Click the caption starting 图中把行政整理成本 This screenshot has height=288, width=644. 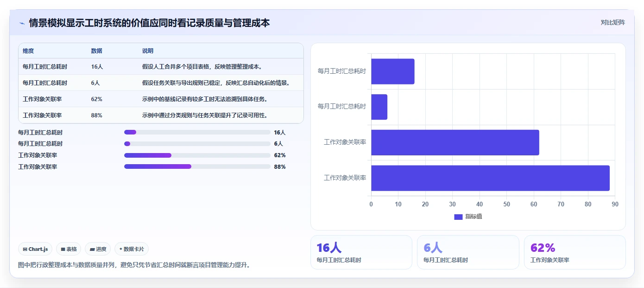pos(134,265)
